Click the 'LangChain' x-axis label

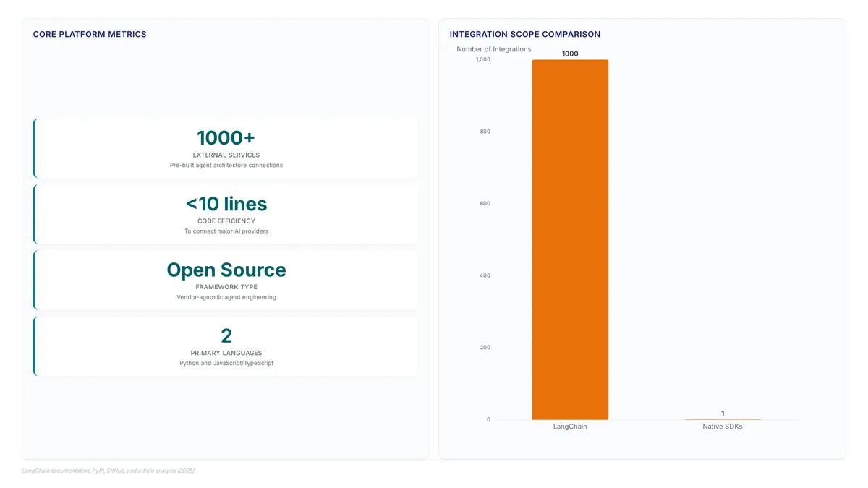(570, 427)
